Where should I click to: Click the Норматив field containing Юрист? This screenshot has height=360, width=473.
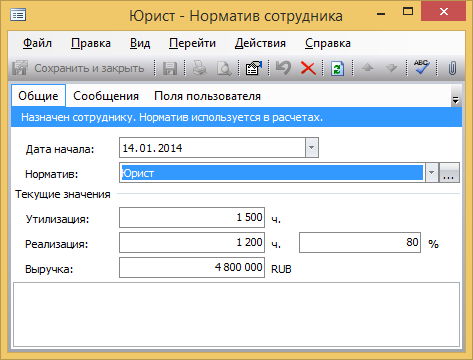click(272, 173)
